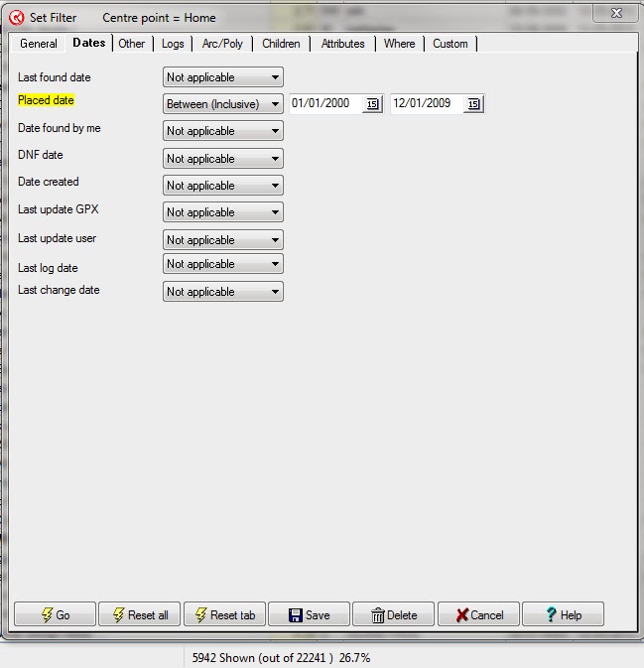Save the filter with the disk button
The height and width of the screenshot is (668, 644).
tap(309, 614)
